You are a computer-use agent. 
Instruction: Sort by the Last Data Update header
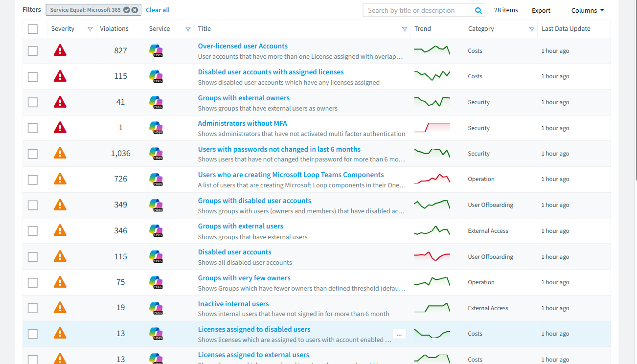click(566, 29)
